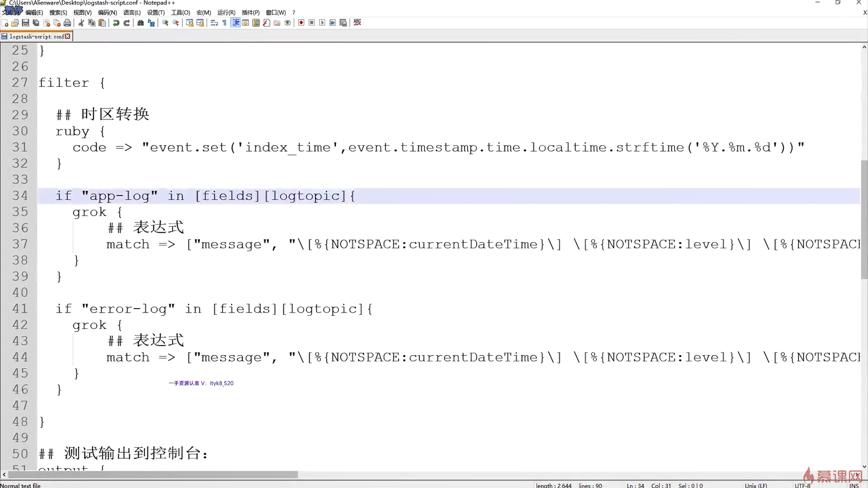Open the 语言(L) language menu
The height and width of the screenshot is (488, 868).
point(132,13)
